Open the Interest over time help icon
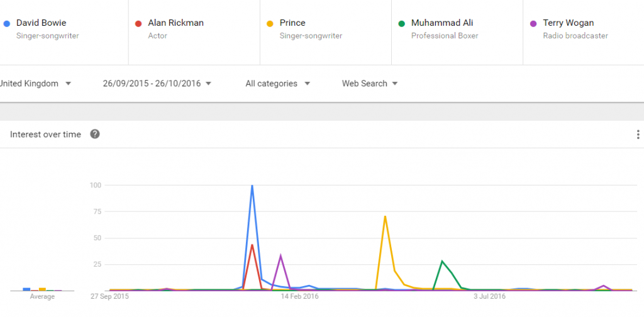644x317 pixels. pos(95,134)
